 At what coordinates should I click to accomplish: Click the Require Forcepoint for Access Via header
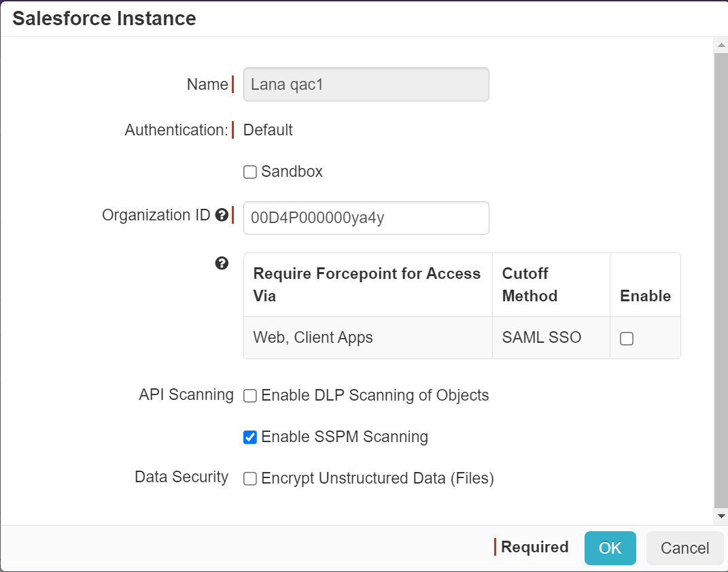coord(366,284)
